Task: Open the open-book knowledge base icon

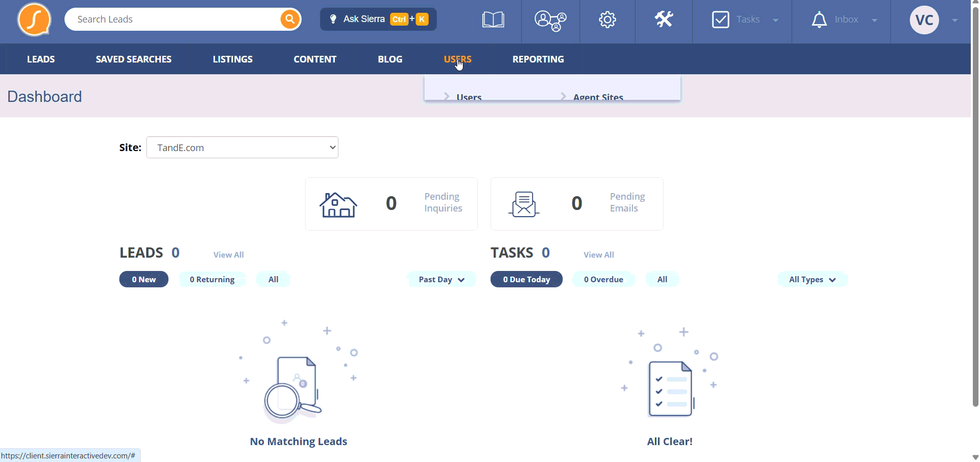Action: point(493,20)
